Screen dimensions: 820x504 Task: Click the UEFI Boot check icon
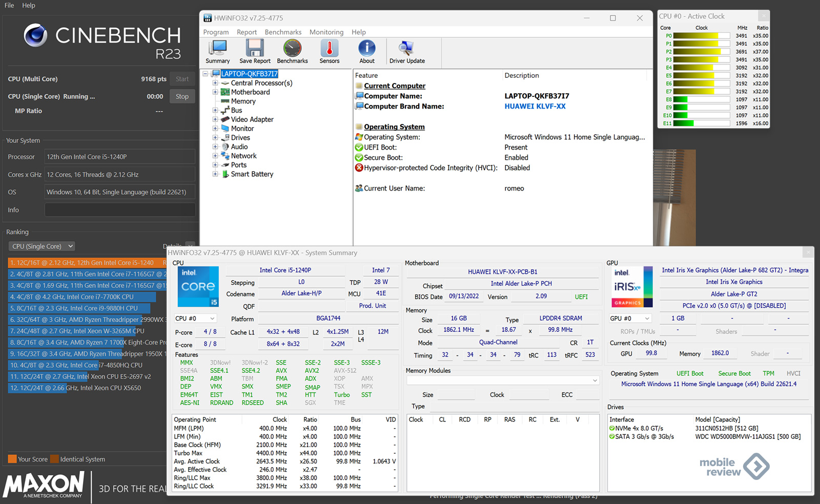(359, 148)
